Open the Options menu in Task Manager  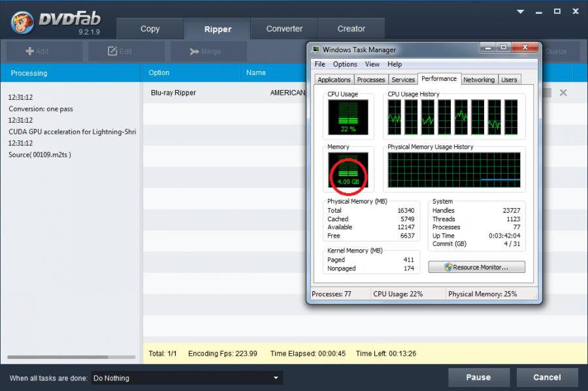(345, 64)
